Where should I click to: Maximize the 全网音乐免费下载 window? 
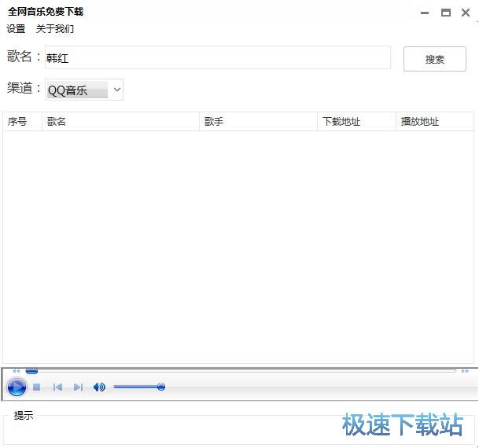[446, 13]
